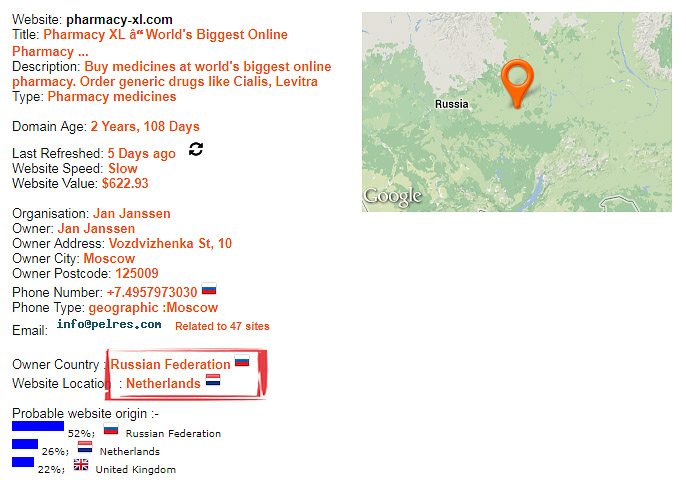Click the domain age '2 Years, 108 Days'
This screenshot has width=686, height=480.
tap(145, 126)
